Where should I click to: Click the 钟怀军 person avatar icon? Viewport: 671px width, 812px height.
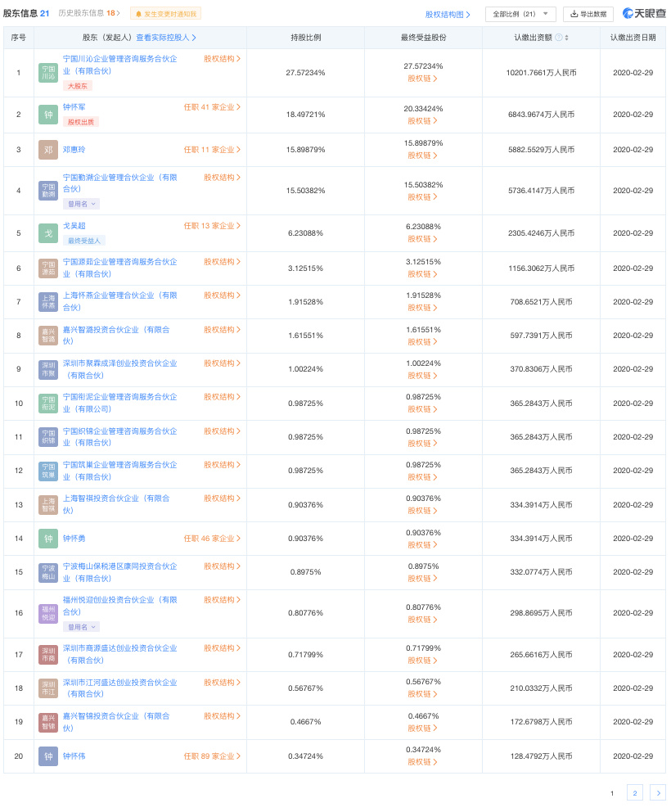[47, 115]
